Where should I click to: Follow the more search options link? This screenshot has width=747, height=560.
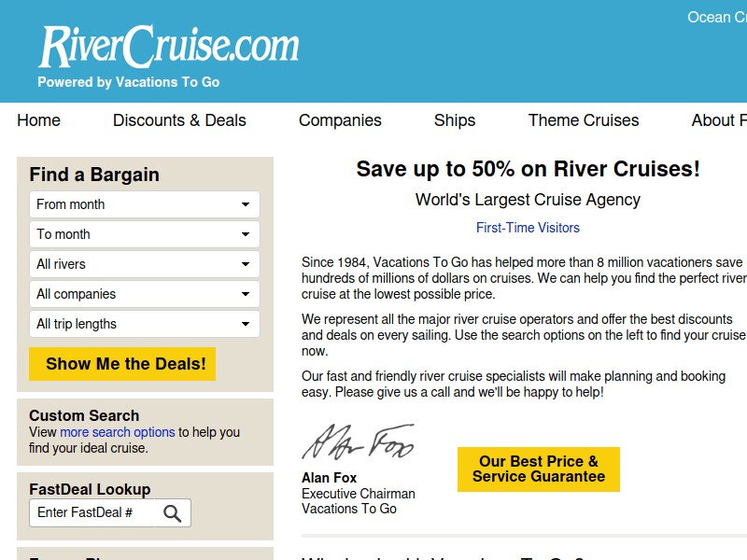click(x=116, y=432)
